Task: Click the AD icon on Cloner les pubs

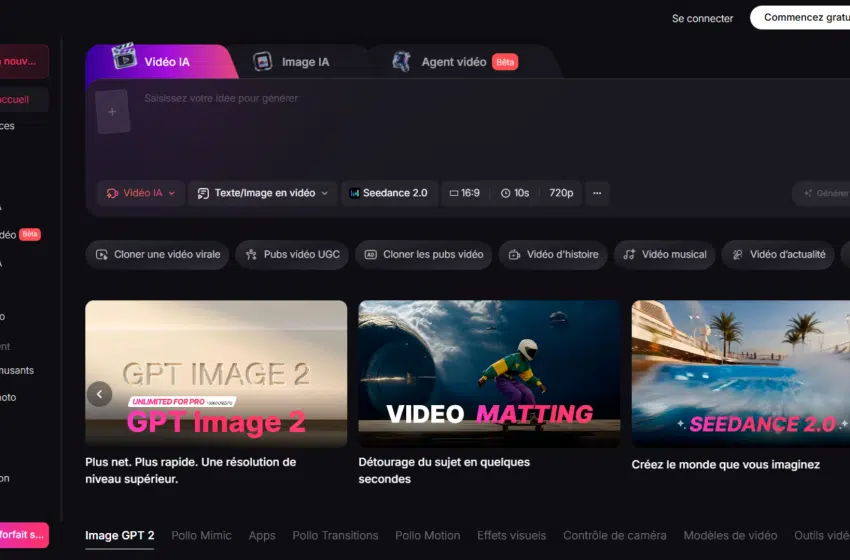Action: tap(371, 254)
